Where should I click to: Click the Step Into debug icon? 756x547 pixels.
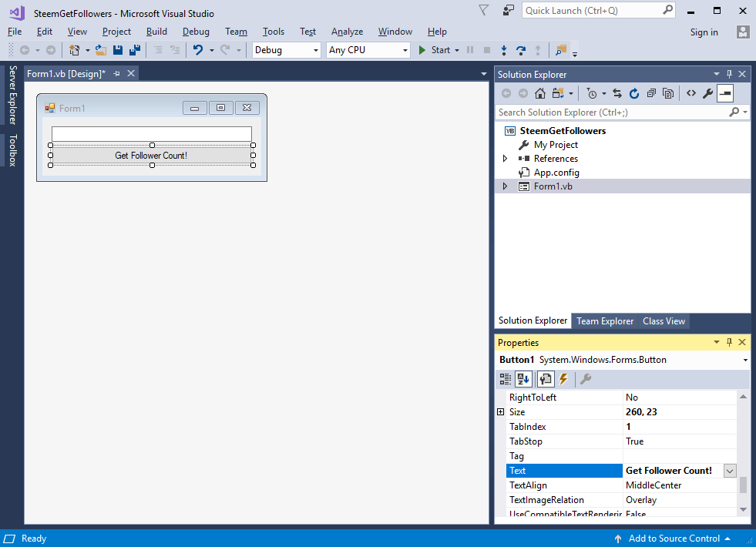(x=504, y=49)
